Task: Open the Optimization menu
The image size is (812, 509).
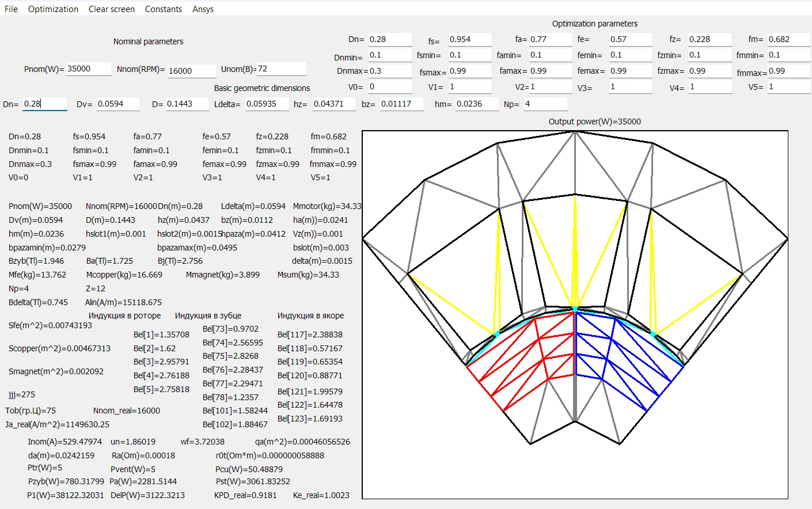Action: click(53, 9)
